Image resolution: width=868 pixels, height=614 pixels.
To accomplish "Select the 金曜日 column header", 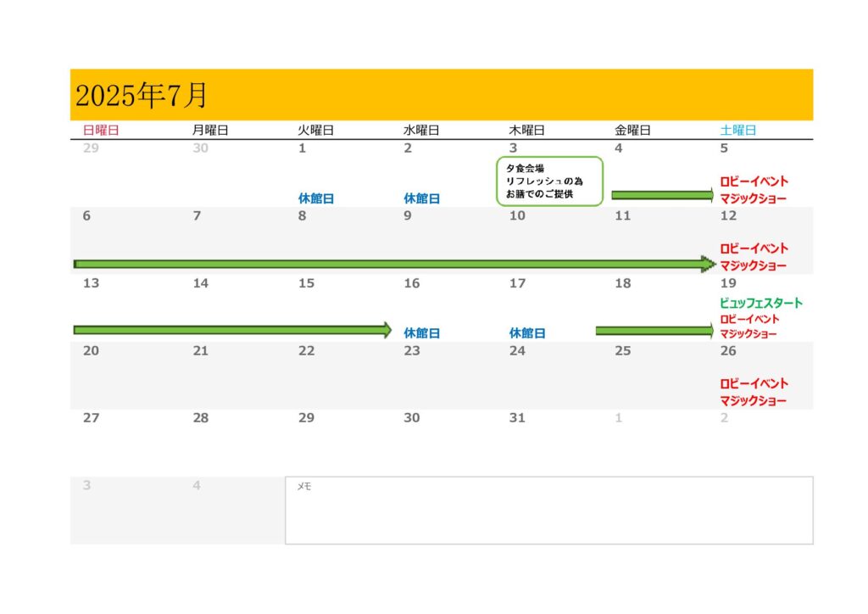I will (x=632, y=130).
